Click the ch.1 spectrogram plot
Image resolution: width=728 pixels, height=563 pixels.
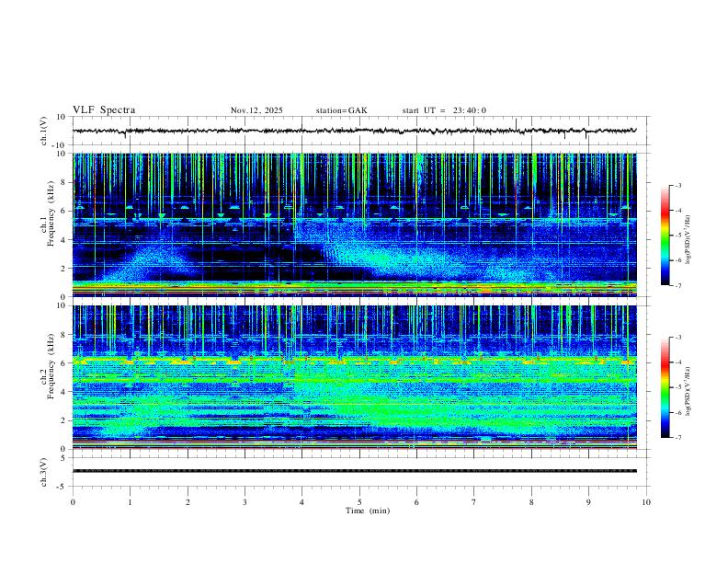[354, 224]
